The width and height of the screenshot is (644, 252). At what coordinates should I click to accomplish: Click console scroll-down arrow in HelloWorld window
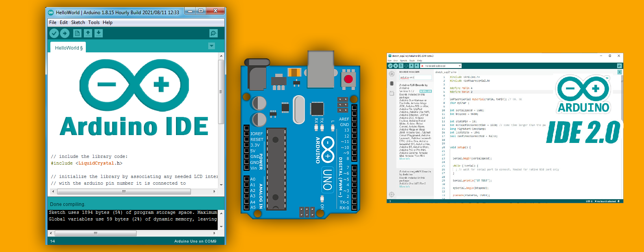[x=221, y=227]
